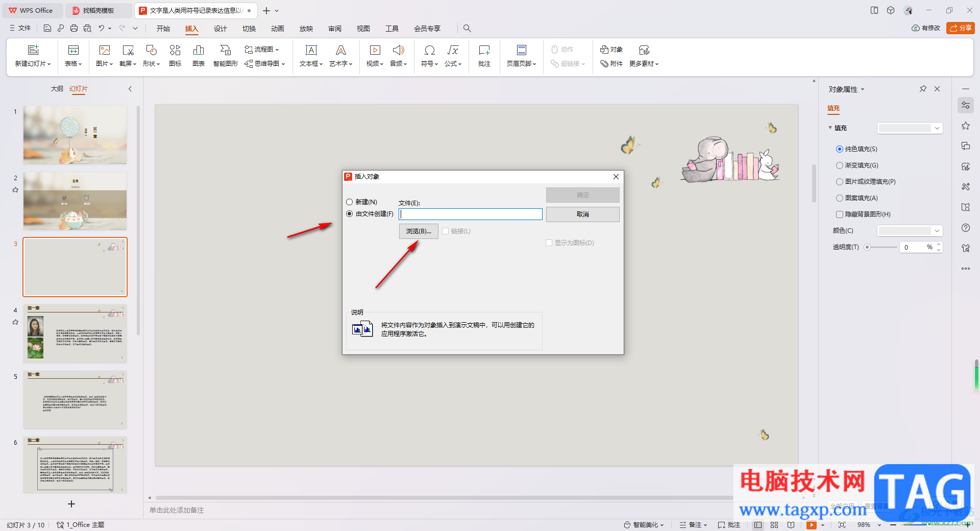This screenshot has width=980, height=531.
Task: Click the 文件(E) path input field
Action: coord(471,214)
